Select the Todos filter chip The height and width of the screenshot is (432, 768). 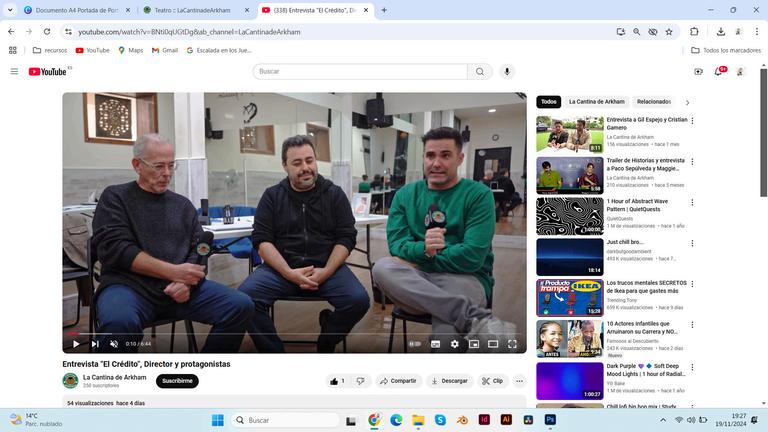pos(549,102)
